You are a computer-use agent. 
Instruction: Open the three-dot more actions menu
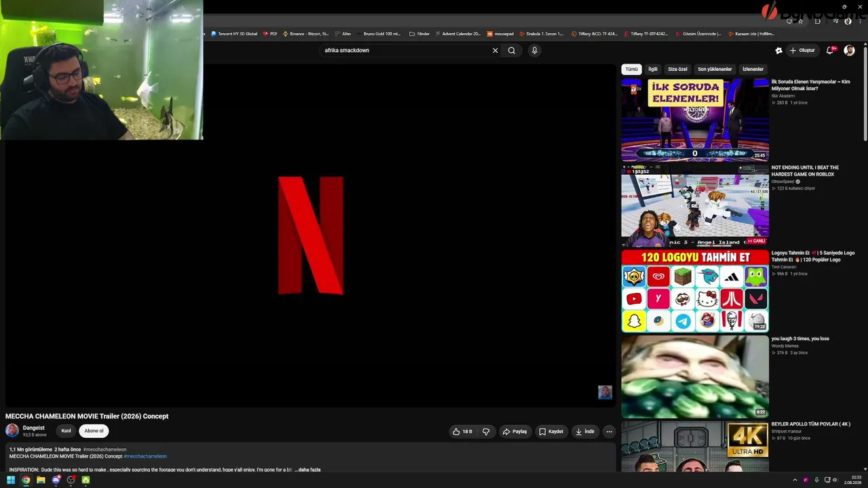click(x=609, y=432)
